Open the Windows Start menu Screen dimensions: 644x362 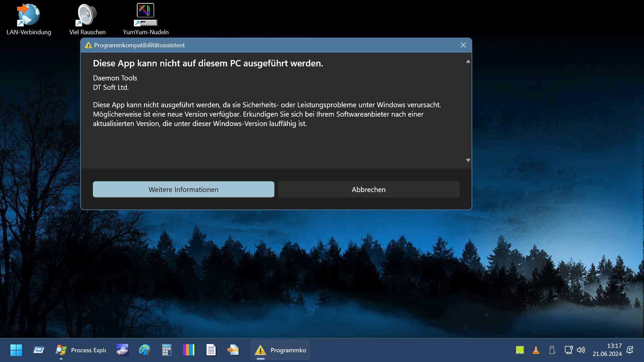coord(16,350)
